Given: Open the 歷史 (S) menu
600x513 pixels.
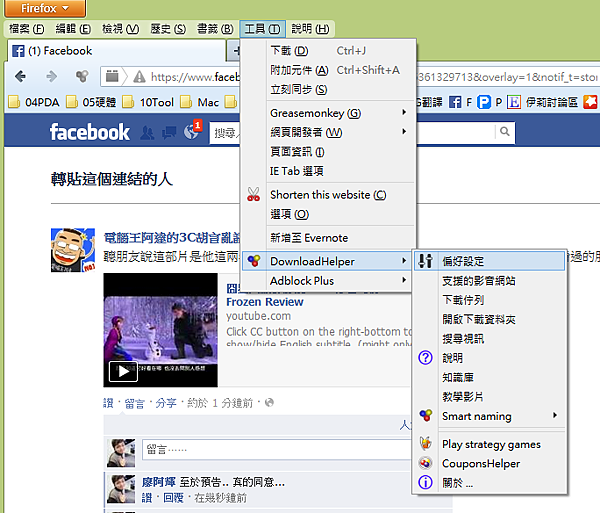Looking at the screenshot, I should tap(168, 29).
